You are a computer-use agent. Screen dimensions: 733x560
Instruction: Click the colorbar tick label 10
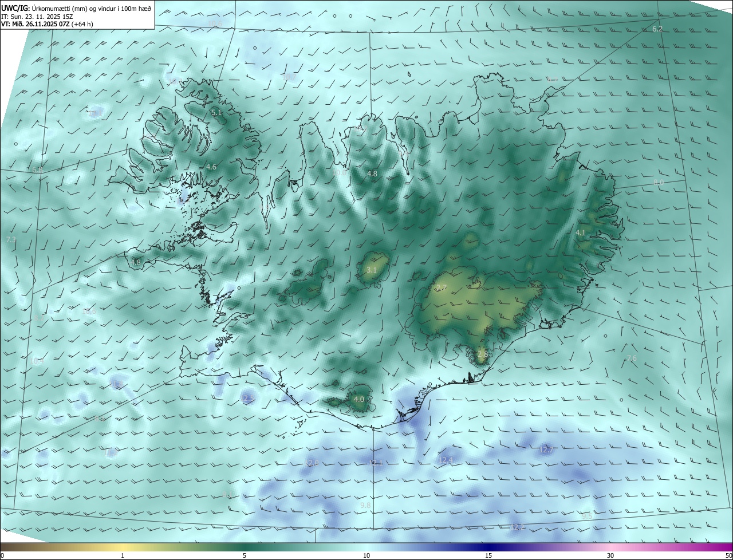click(x=366, y=555)
